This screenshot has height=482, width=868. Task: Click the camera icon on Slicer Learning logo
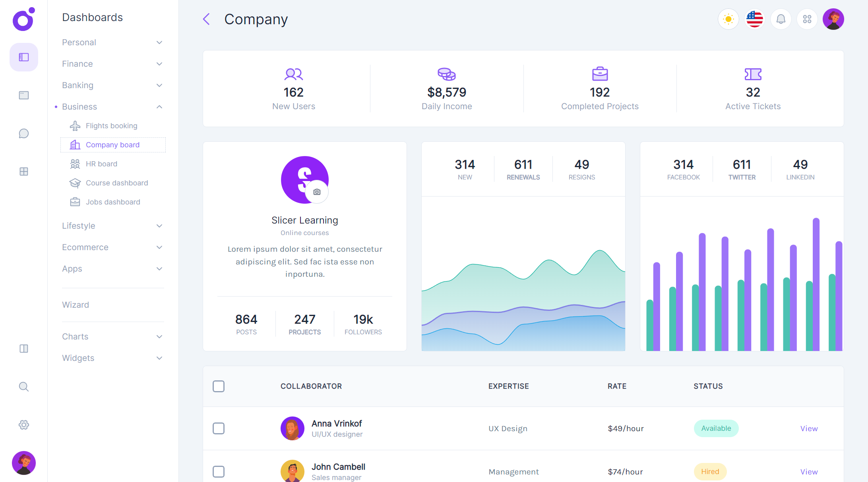click(x=317, y=192)
